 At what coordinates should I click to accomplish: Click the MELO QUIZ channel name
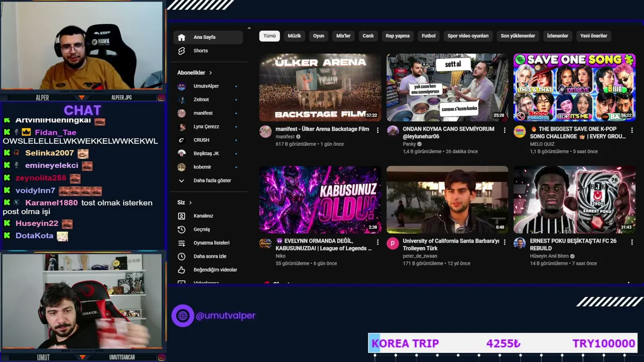click(542, 144)
